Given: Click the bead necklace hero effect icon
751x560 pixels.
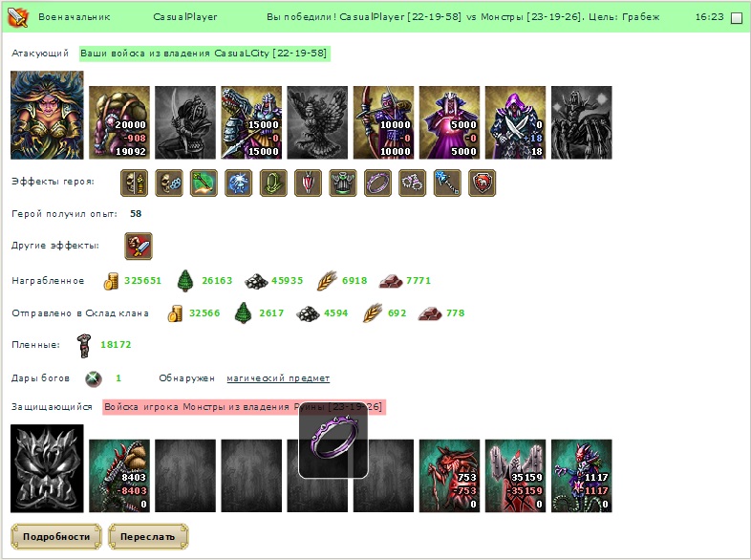Looking at the screenshot, I should (x=413, y=183).
